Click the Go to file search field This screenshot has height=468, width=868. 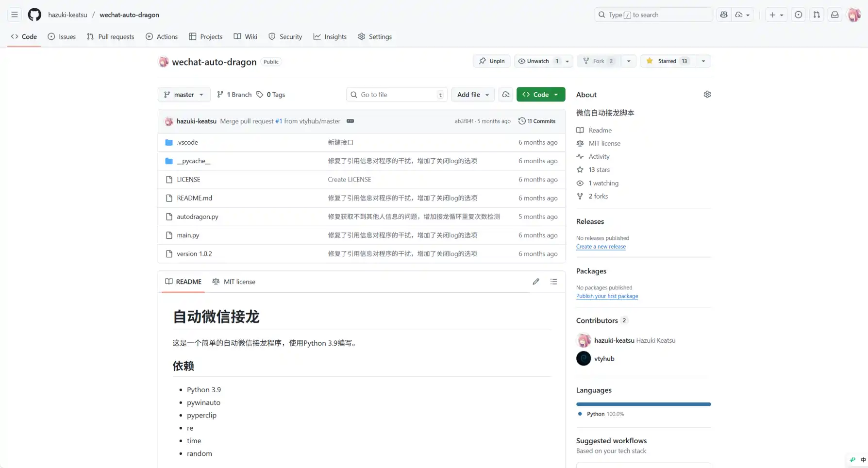tap(396, 94)
